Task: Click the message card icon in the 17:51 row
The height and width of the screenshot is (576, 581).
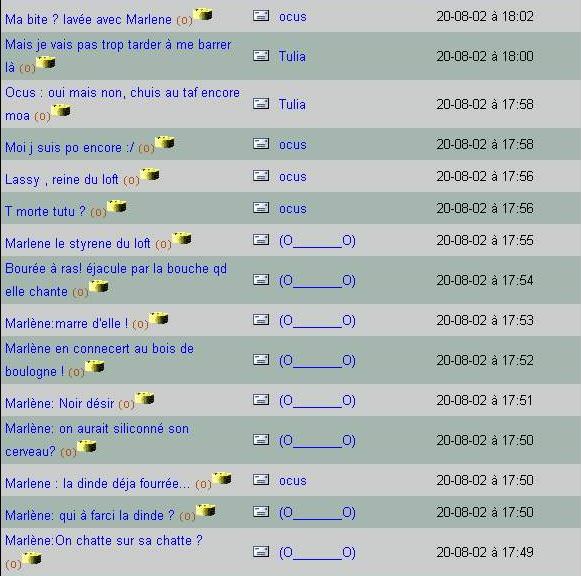Action: coord(261,400)
